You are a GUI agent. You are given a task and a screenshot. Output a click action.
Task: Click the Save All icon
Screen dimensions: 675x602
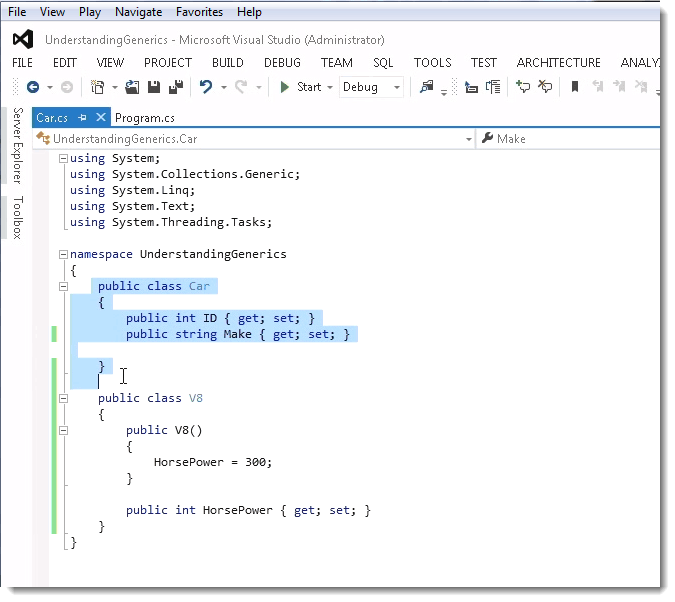tap(176, 87)
